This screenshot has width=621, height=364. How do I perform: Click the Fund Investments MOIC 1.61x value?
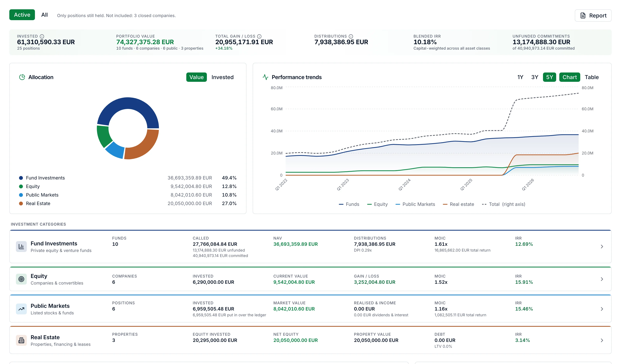441,244
